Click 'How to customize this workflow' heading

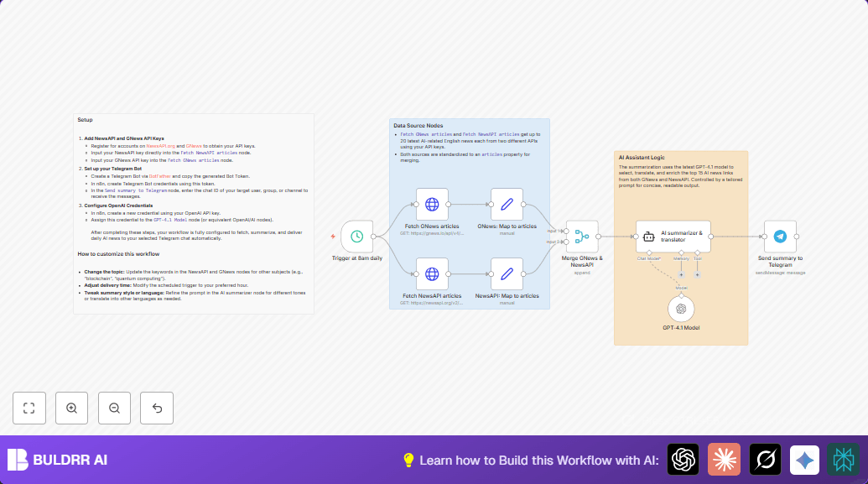point(118,254)
